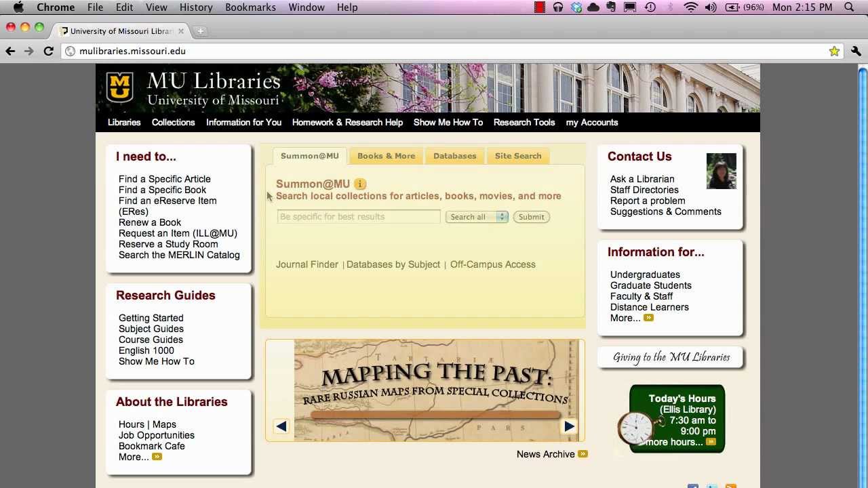Switch to the Databases tab
868x488 pixels.
click(454, 156)
